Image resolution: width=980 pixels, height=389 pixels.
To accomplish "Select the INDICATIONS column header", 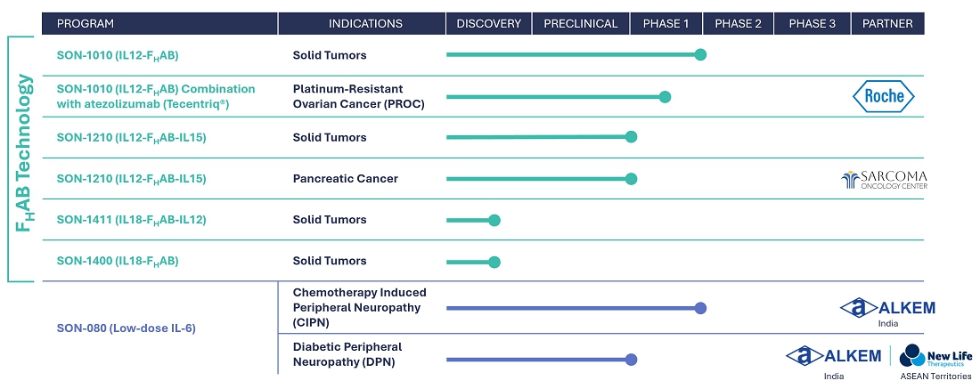I will pyautogui.click(x=365, y=24).
